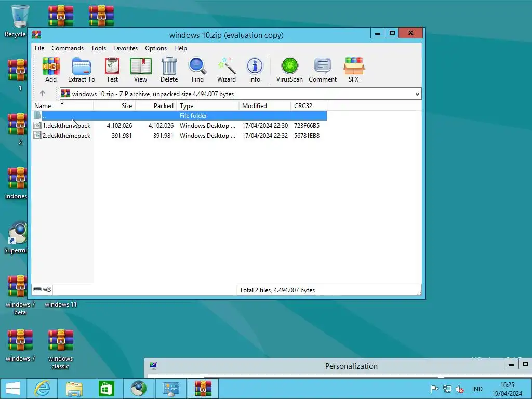The image size is (532, 399).
Task: Sort by the Modified column header
Action: (265, 106)
